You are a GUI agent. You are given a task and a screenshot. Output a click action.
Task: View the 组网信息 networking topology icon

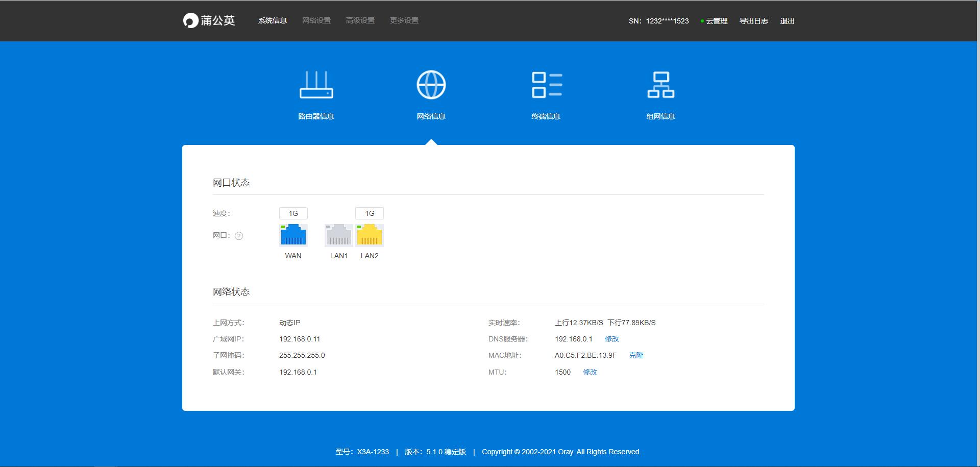pos(661,86)
